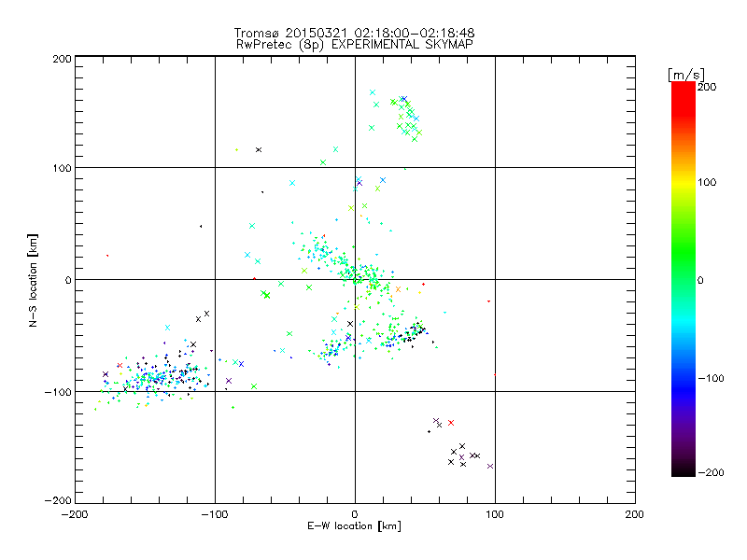
Task: Click the x-axis tick label "200"
Action: click(635, 514)
